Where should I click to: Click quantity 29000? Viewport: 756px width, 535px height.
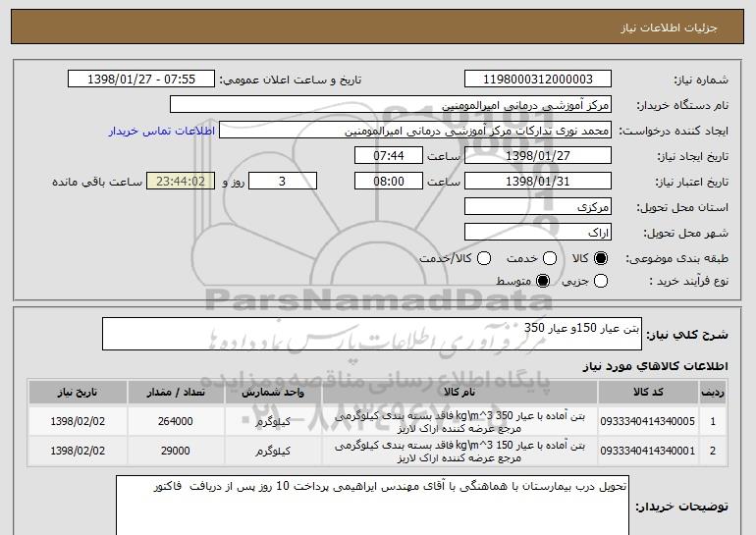(176, 451)
